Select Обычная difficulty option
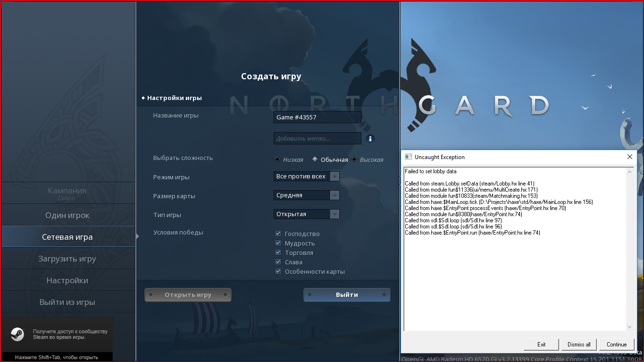This screenshot has height=362, width=644. coord(330,160)
